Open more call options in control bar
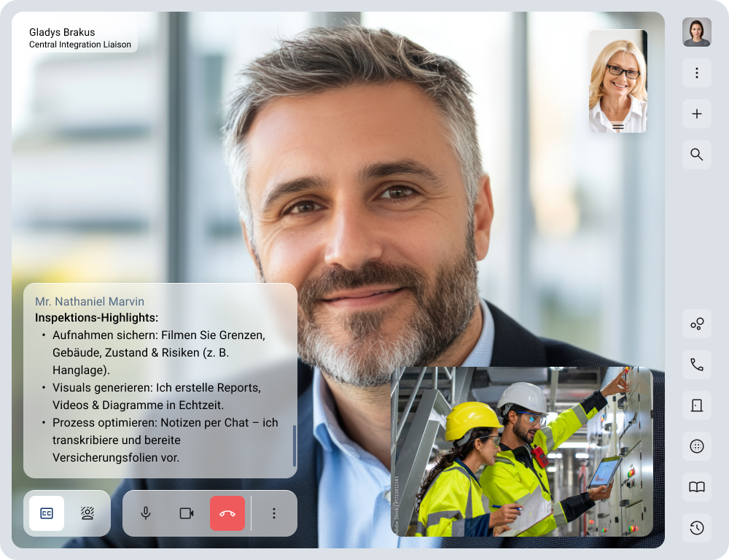Viewport: 729px width, 560px height. coord(274,513)
